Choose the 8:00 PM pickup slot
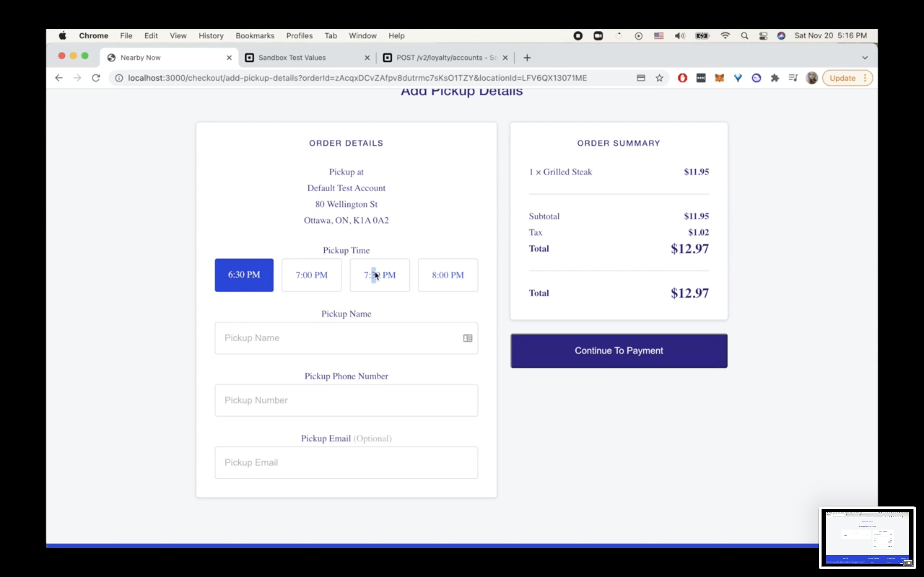 [x=448, y=275]
